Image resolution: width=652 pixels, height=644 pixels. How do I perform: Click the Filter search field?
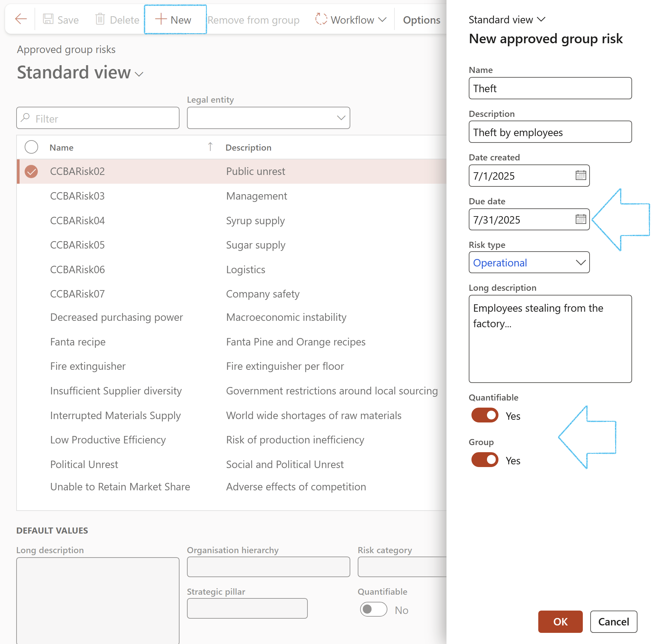tap(98, 118)
